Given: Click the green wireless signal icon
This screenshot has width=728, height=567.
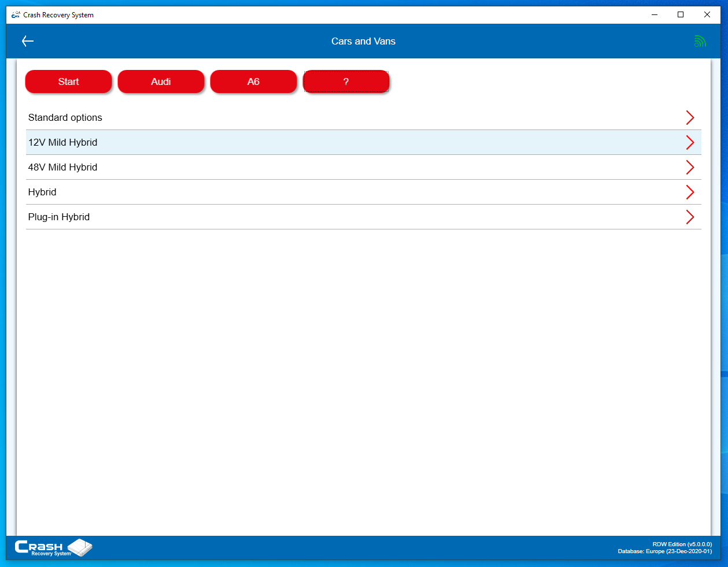Looking at the screenshot, I should click(700, 41).
